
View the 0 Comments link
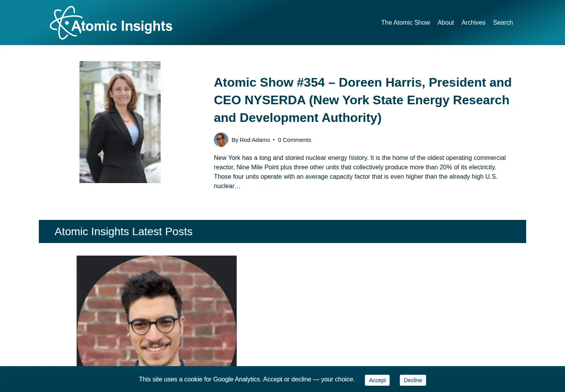(294, 140)
